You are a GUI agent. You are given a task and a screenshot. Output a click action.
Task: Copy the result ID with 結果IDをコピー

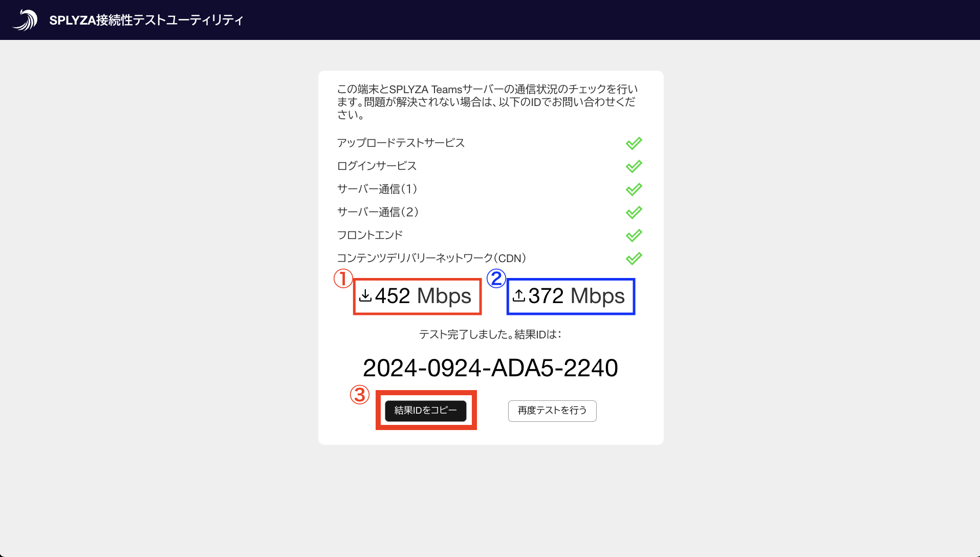[x=425, y=411]
